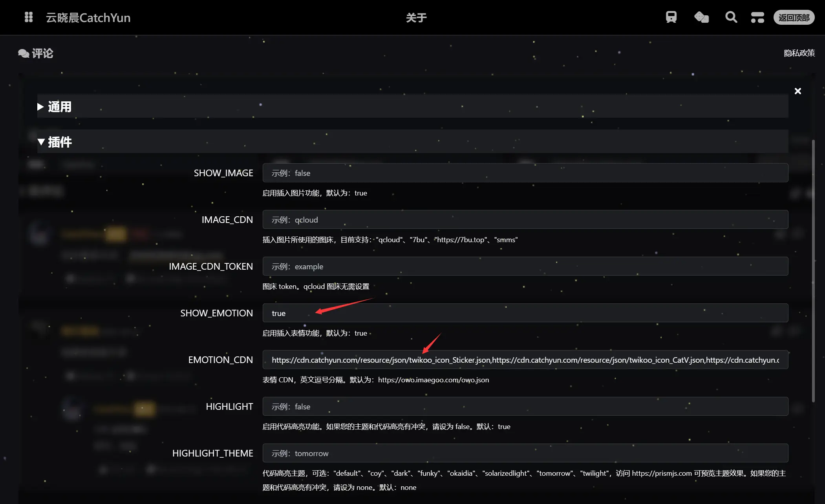
Task: Click the settings panel vertical scrollbar
Action: (x=813, y=271)
